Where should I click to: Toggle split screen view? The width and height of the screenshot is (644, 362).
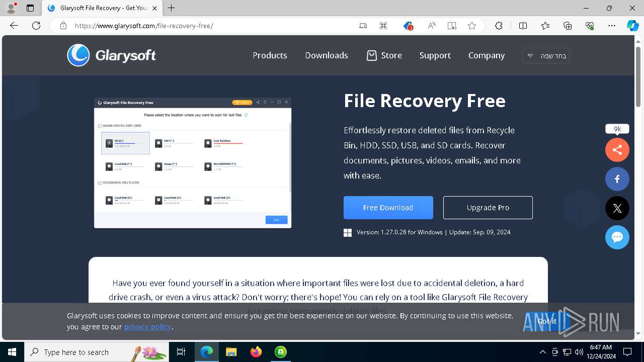tap(523, 26)
